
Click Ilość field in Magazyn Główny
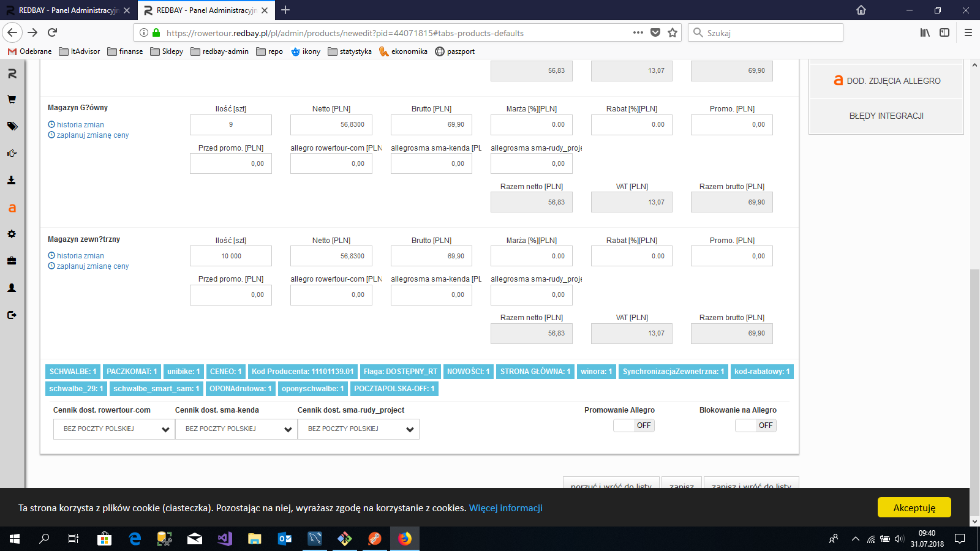[231, 125]
